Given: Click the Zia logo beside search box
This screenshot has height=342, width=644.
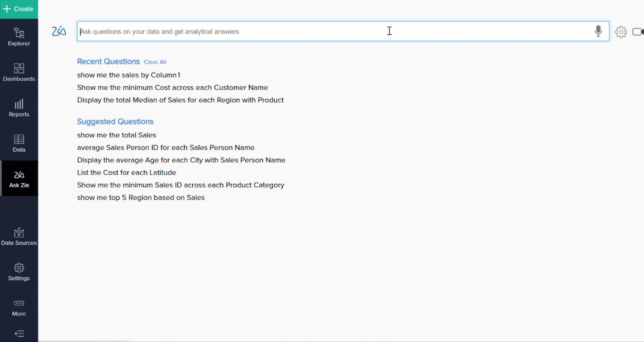Looking at the screenshot, I should click(x=59, y=31).
